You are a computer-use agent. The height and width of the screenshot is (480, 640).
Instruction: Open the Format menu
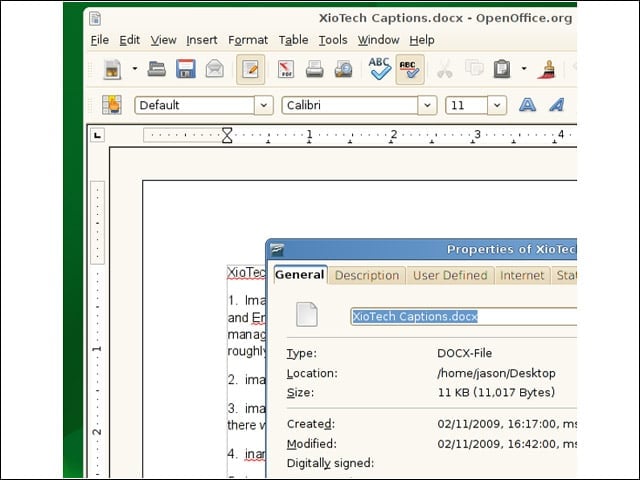248,40
